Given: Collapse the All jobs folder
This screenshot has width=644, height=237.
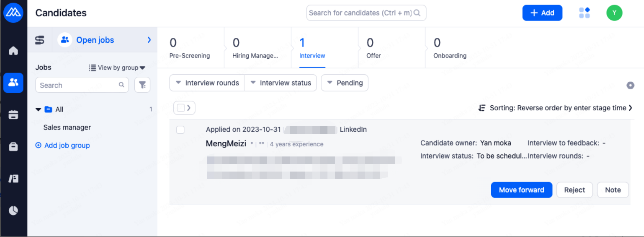Looking at the screenshot, I should pos(39,109).
